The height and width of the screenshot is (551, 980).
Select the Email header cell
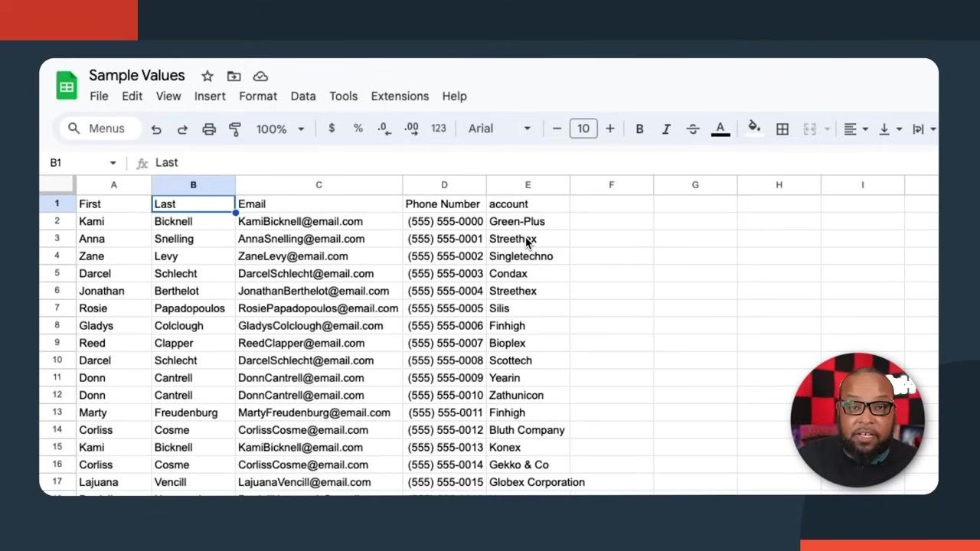pyautogui.click(x=318, y=204)
